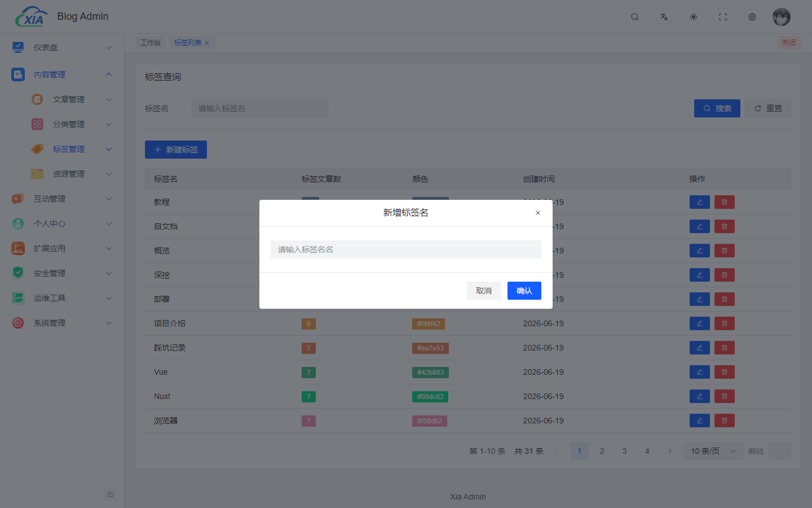The width and height of the screenshot is (812, 508).
Task: Click the 确认 button in dialog
Action: (x=524, y=291)
